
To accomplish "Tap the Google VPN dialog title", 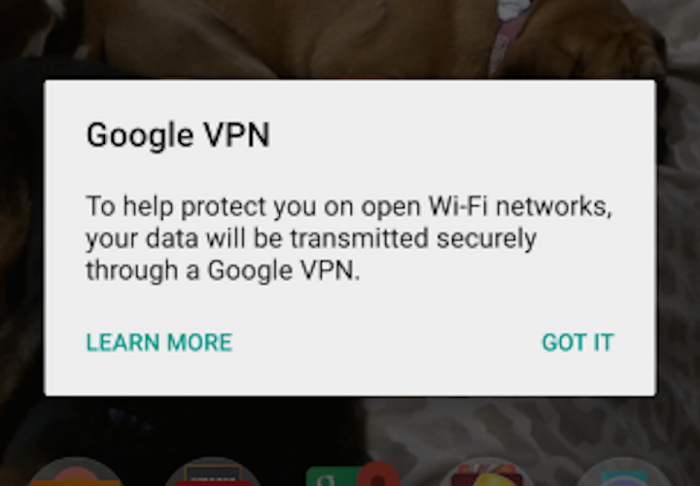I will [x=178, y=135].
